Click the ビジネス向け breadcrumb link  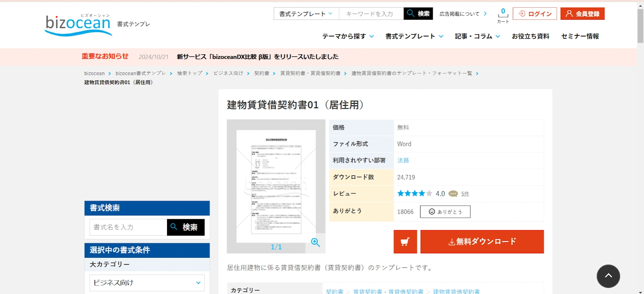[228, 73]
